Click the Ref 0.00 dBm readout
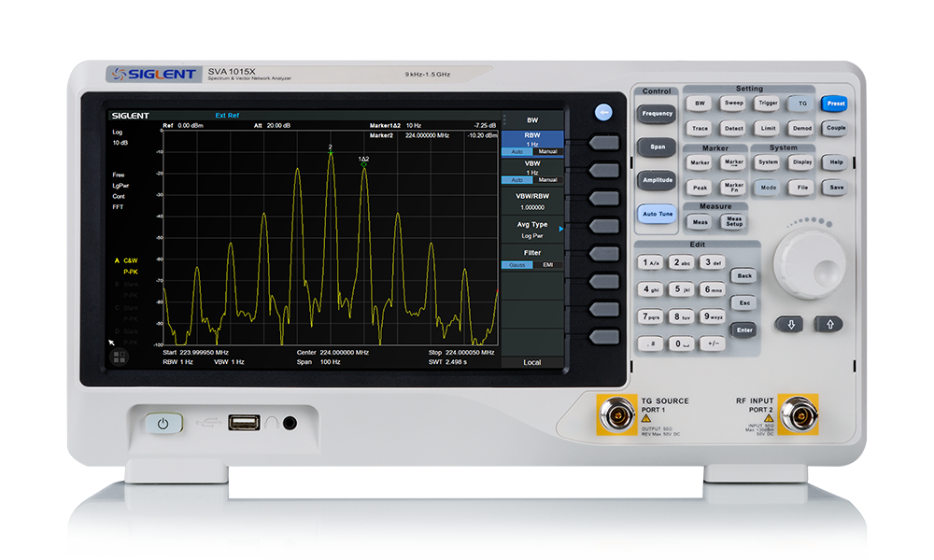This screenshot has width=934, height=560. tap(183, 126)
